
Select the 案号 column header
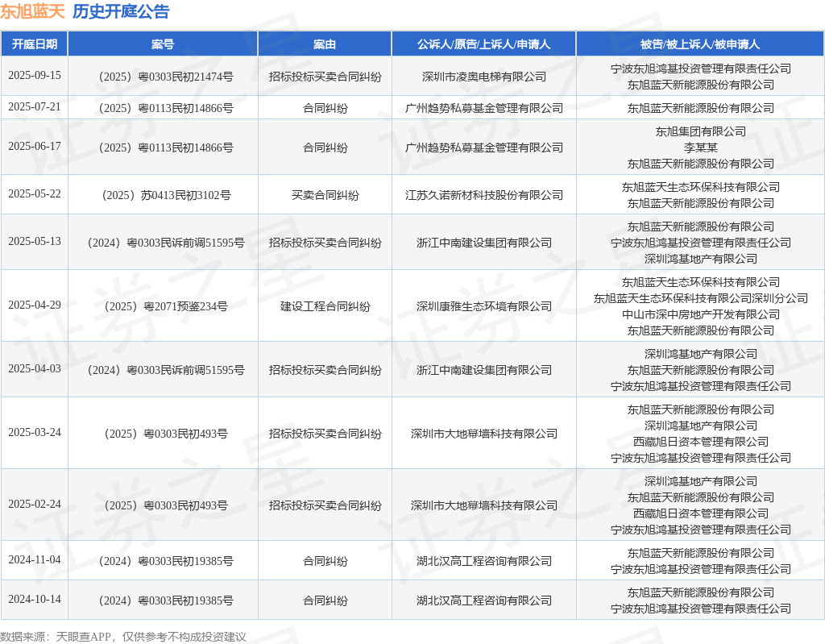163,44
